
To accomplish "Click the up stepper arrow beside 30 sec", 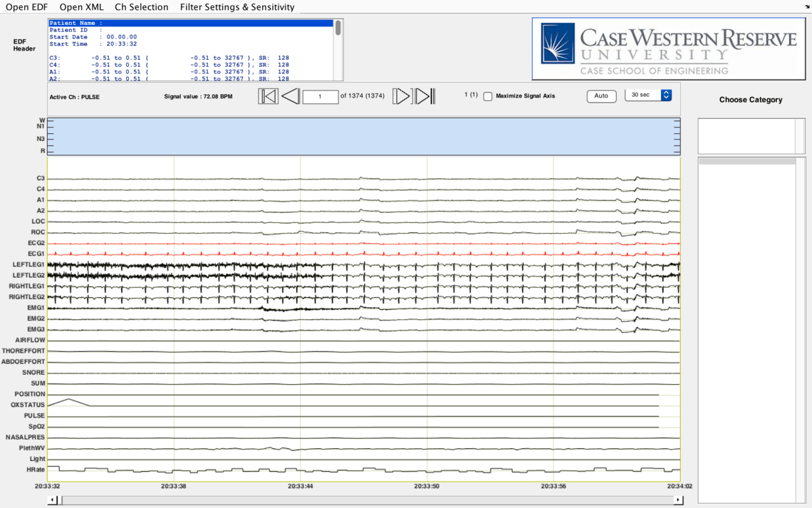I will (665, 91).
